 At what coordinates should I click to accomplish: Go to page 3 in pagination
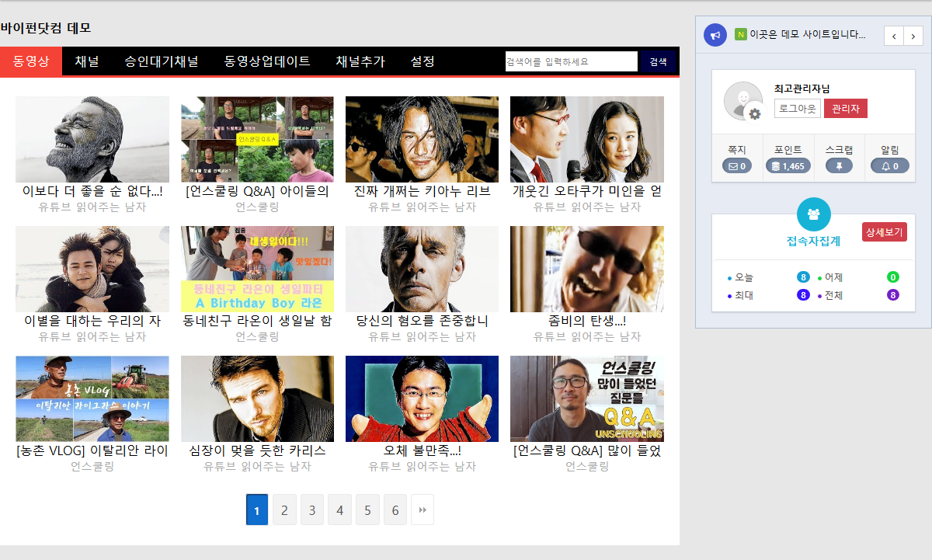point(312,510)
